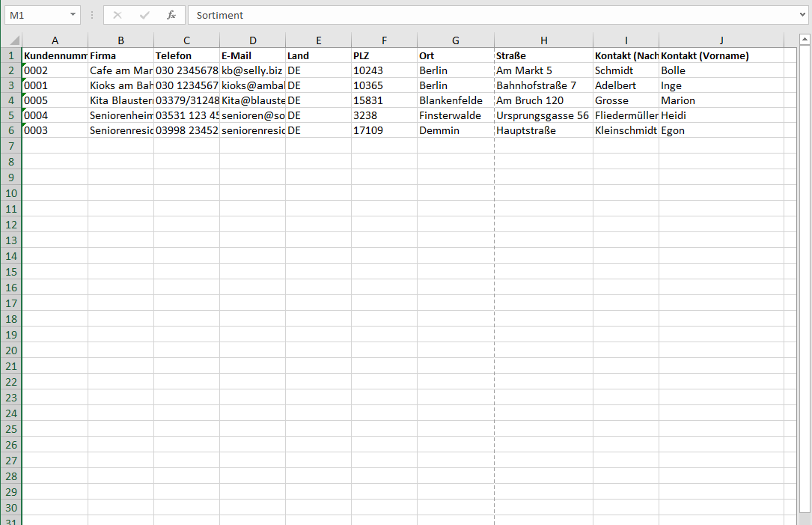The width and height of the screenshot is (812, 525).
Task: Click the name box resize dots handle
Action: pos(92,15)
